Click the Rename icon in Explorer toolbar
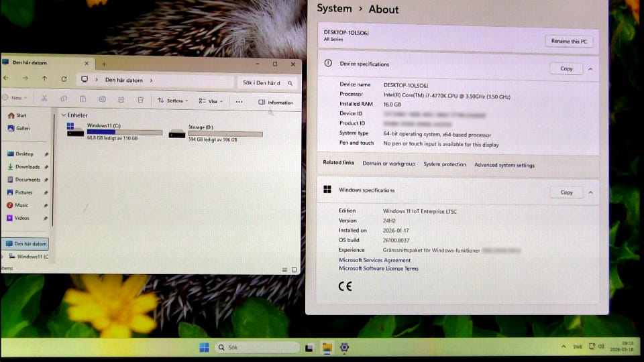Image resolution: width=644 pixels, height=362 pixels. (x=102, y=99)
